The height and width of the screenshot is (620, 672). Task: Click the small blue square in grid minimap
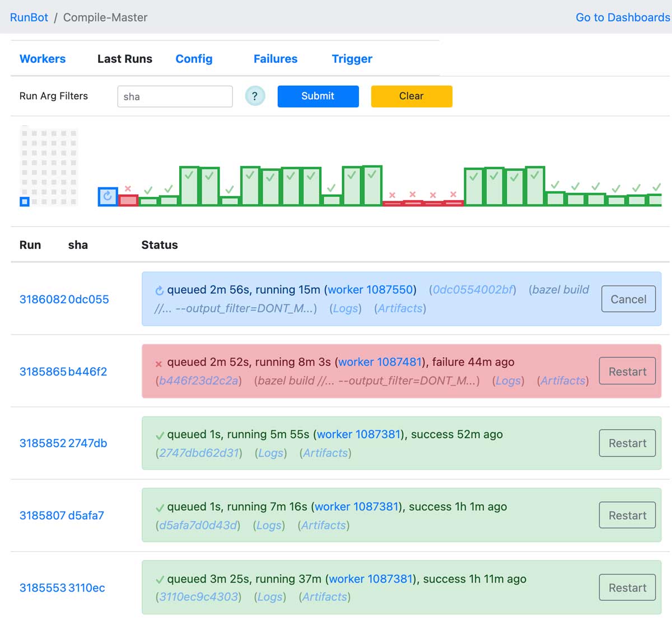[x=25, y=201]
